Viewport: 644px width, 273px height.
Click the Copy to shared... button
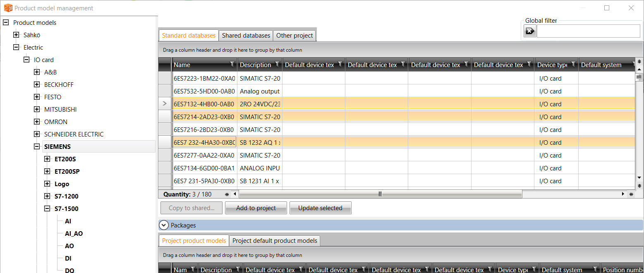191,208
